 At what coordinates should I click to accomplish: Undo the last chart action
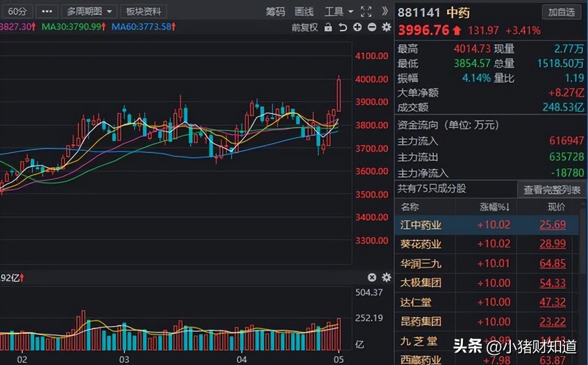[x=342, y=28]
